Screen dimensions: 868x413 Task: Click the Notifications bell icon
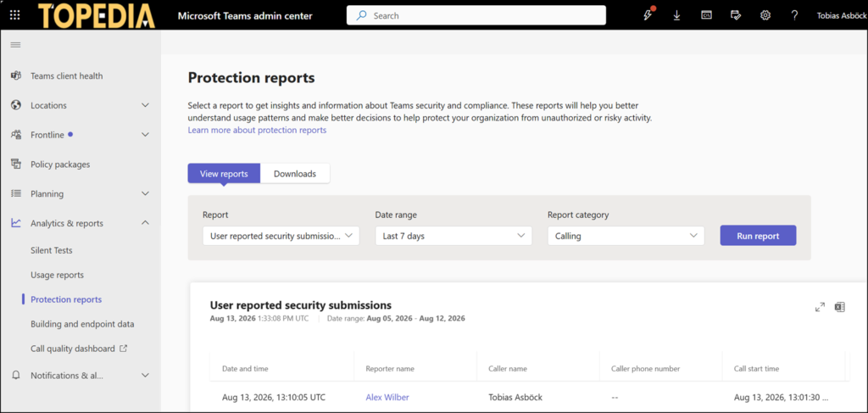[16, 375]
